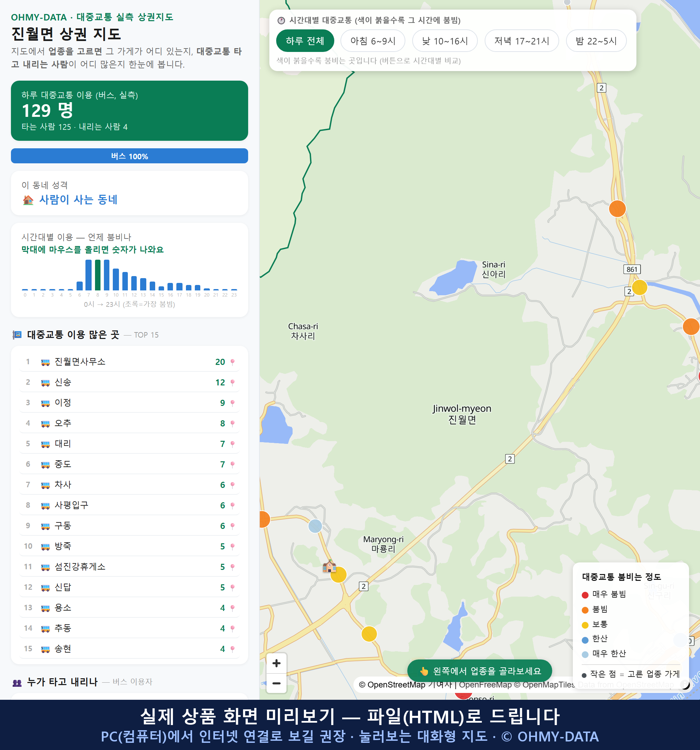Click the bus-stop icon beside 대중교통 이용 많은 곳
The width and height of the screenshot is (700, 750).
[17, 335]
